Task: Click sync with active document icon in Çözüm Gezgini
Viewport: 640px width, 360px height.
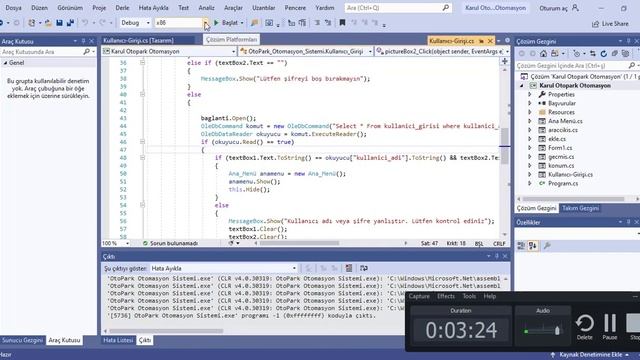Action: click(592, 53)
